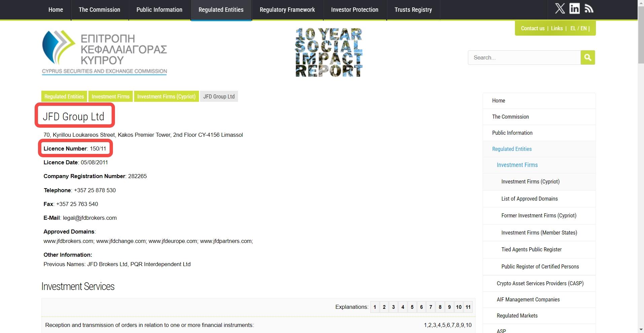Click the Previous Names text line
Screen dimensions: 644x333
click(x=117, y=264)
